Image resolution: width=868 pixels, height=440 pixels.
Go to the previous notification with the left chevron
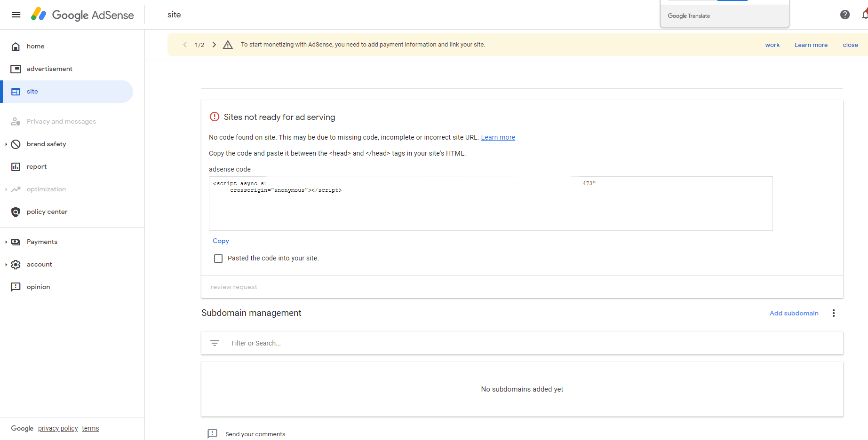pos(185,45)
